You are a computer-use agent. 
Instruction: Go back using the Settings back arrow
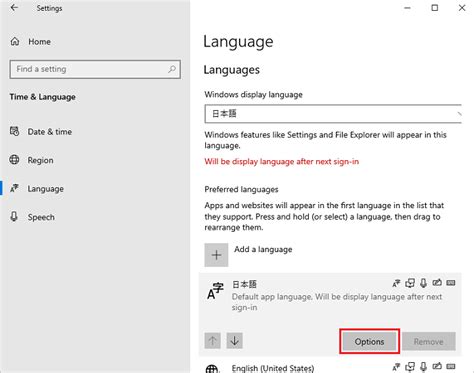coord(14,8)
